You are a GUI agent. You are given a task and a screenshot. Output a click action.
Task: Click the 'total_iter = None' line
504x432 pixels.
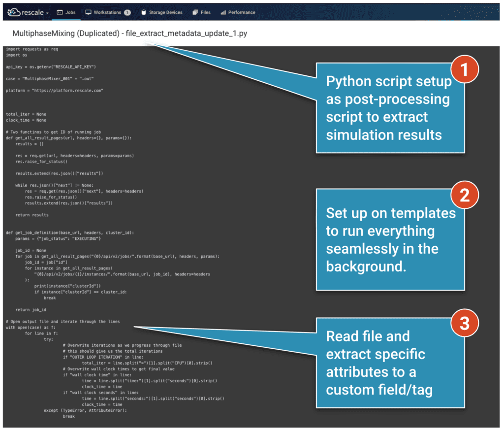(x=26, y=114)
